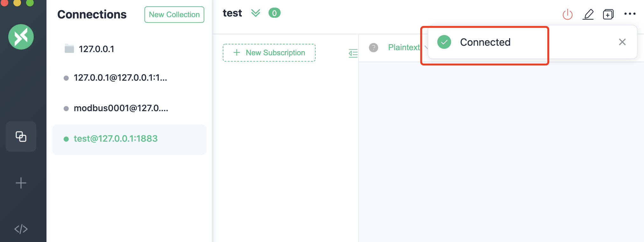Open the Plaintext format dropdown
This screenshot has height=242, width=644.
tap(404, 47)
